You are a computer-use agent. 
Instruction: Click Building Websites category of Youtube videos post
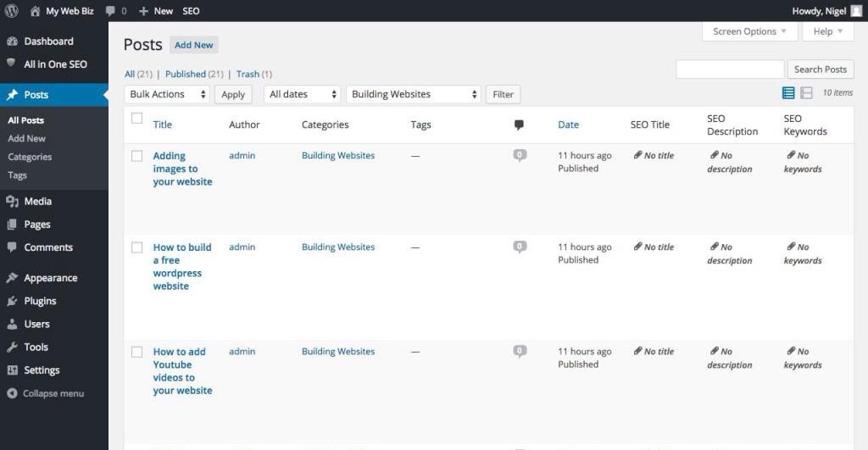click(x=338, y=352)
